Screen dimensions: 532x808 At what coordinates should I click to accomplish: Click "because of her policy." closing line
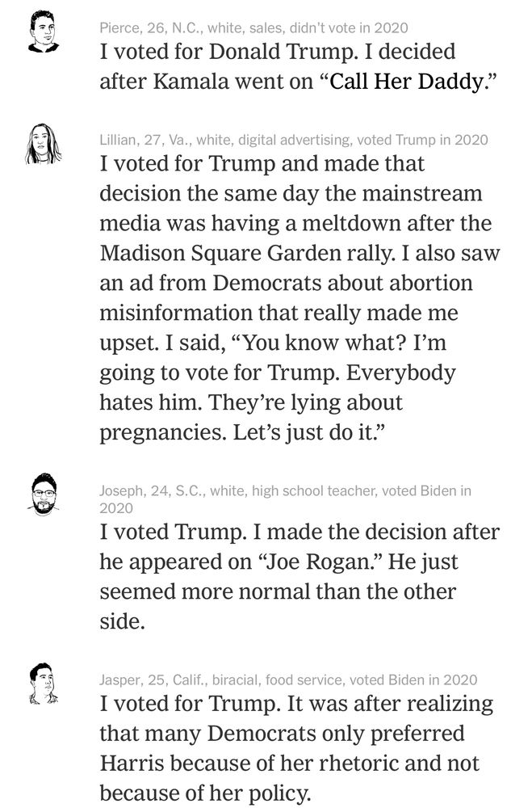pos(205,793)
